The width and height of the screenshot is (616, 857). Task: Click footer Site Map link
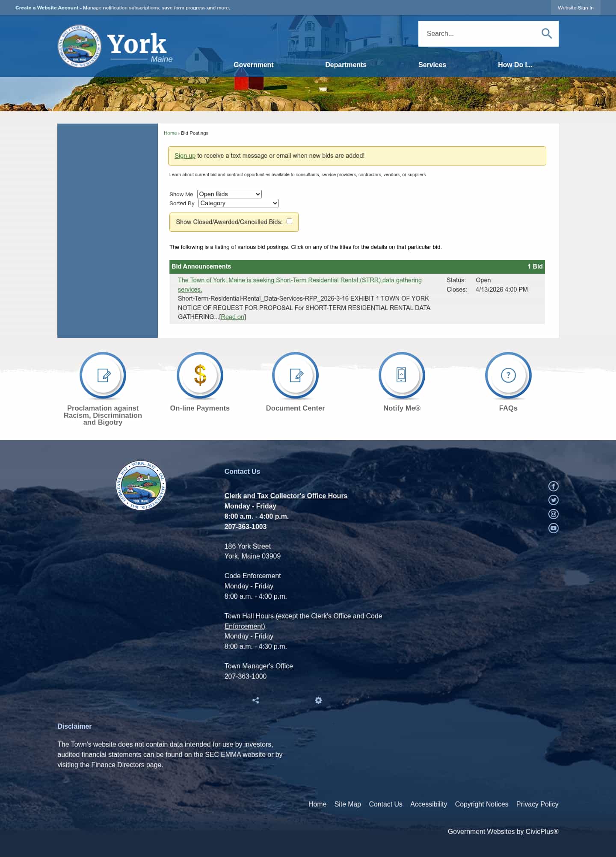[347, 804]
